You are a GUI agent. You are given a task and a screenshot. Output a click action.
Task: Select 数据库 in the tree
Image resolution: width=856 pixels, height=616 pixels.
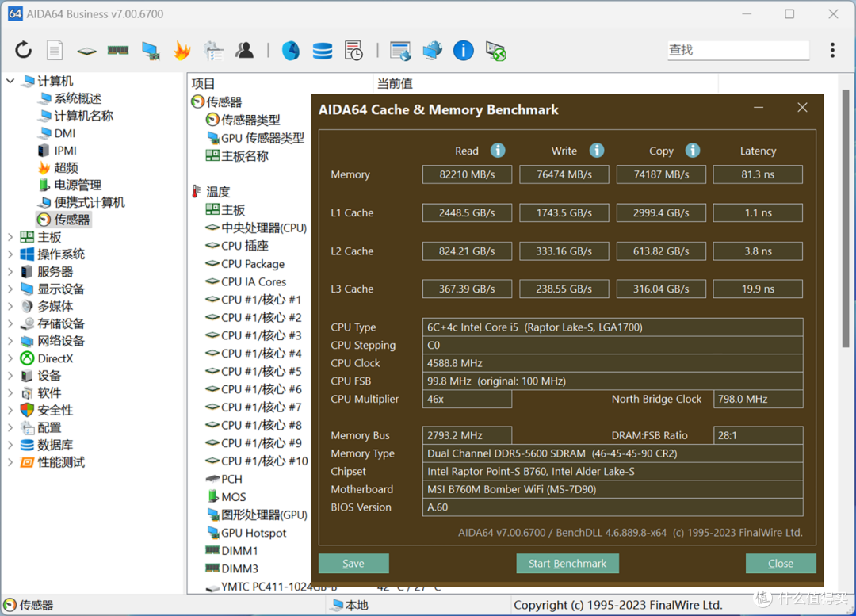(55, 445)
